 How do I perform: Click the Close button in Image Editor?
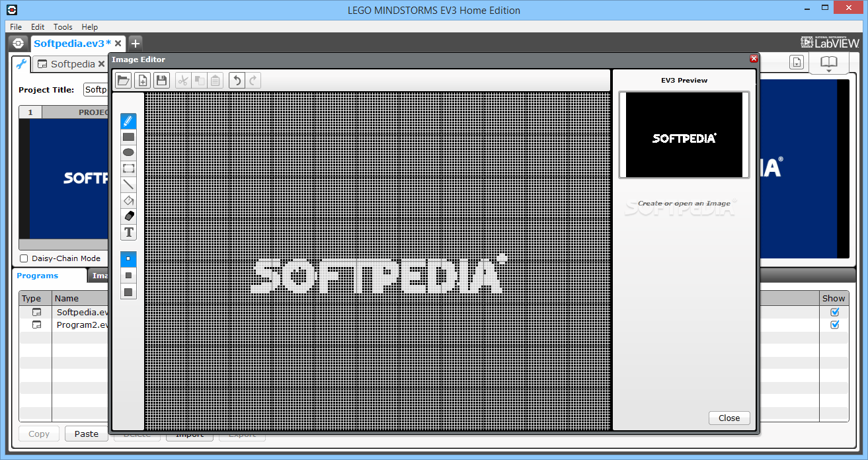[729, 418]
